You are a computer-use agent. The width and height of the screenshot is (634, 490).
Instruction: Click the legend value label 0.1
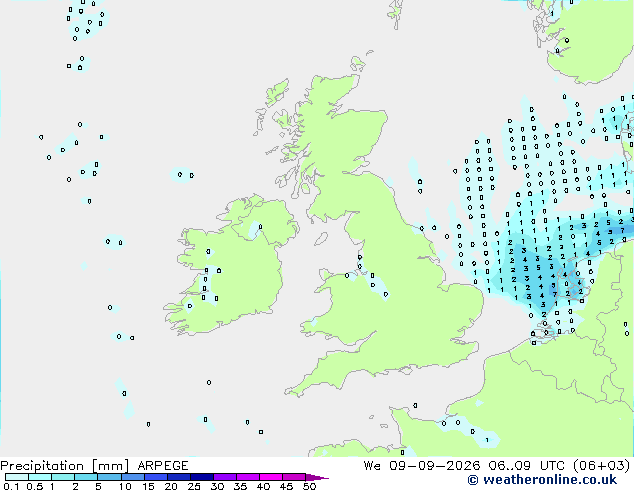click(11, 486)
